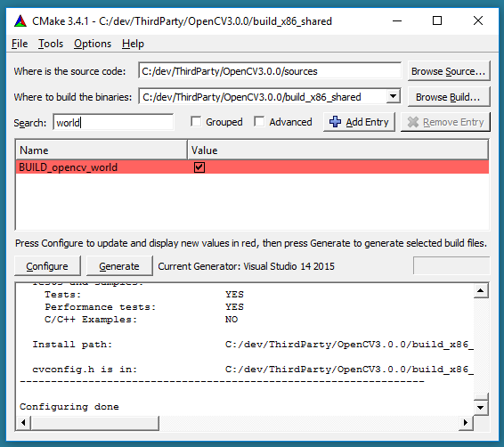The image size is (504, 447).
Task: Click the Install path log line
Action: tap(253, 345)
